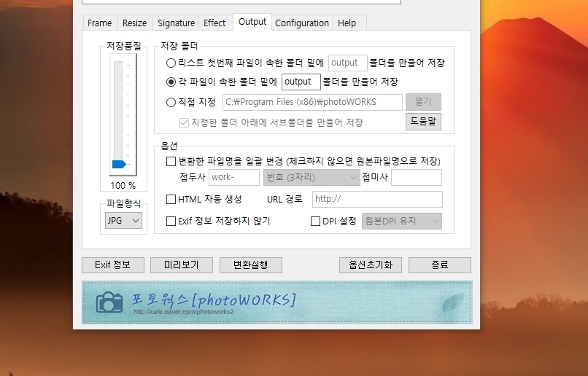Check the HTML 자동 생성 option
This screenshot has width=588, height=376.
[x=171, y=199]
